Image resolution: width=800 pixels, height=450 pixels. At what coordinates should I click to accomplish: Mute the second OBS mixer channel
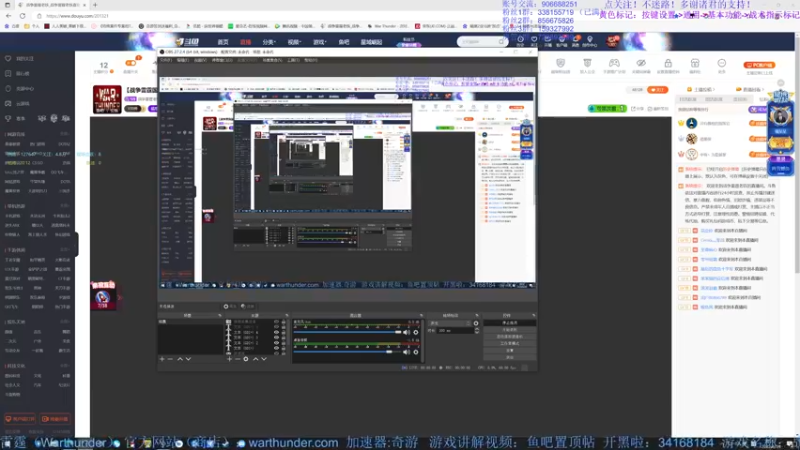pos(407,352)
